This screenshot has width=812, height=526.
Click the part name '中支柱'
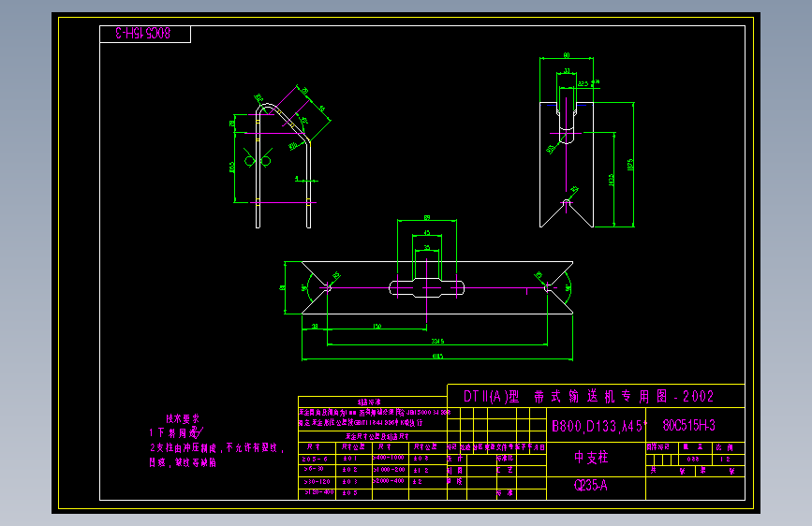pos(591,457)
